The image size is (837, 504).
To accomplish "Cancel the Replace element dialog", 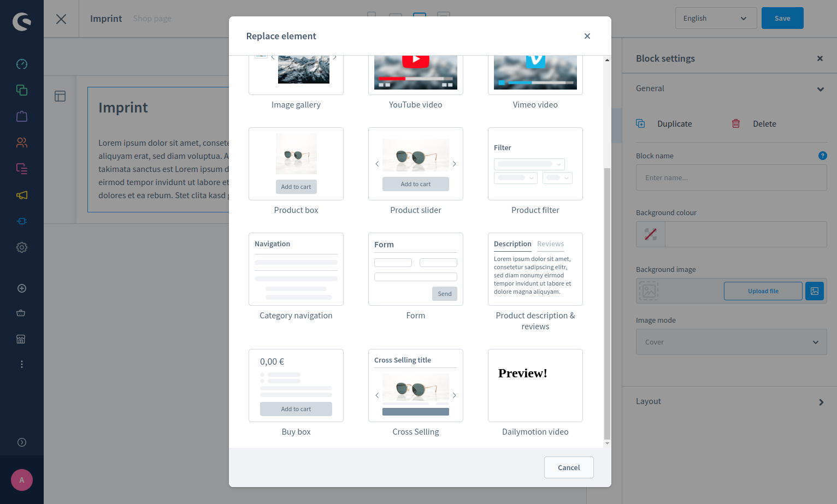I will [569, 467].
